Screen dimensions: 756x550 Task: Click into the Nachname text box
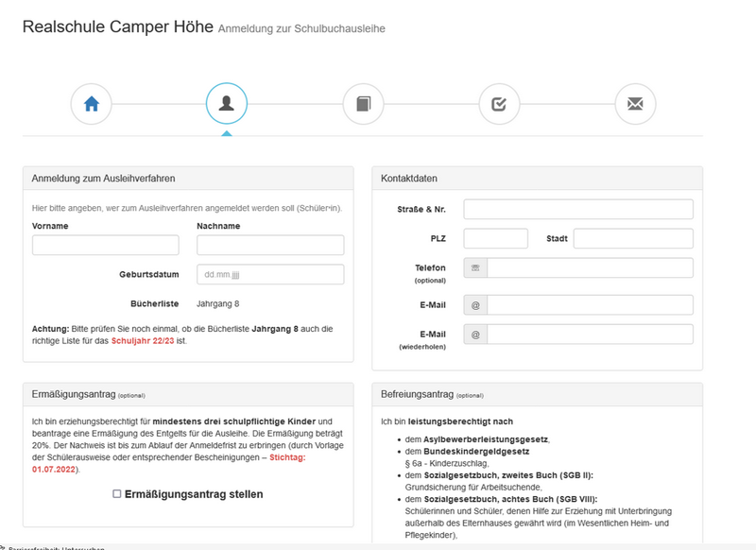[270, 246]
